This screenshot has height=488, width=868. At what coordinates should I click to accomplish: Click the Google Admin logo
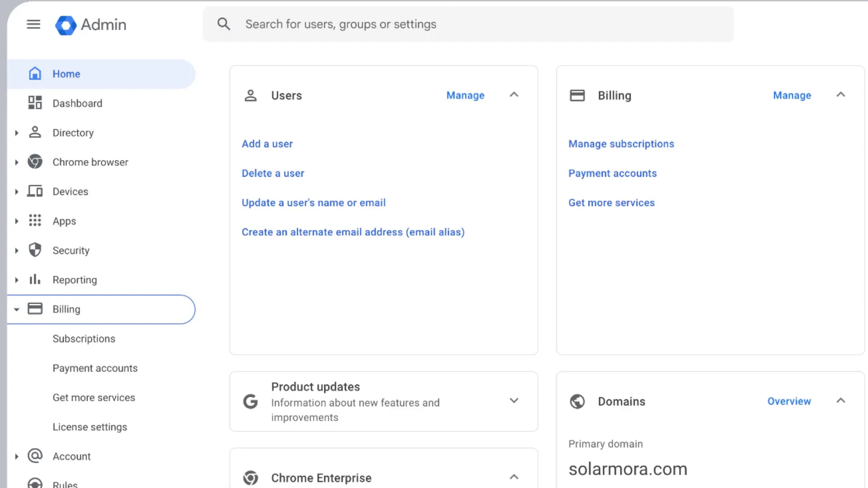(x=90, y=25)
